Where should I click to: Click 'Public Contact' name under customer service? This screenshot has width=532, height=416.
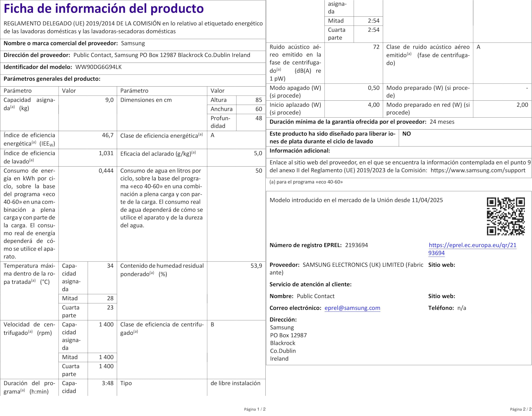(x=316, y=296)
